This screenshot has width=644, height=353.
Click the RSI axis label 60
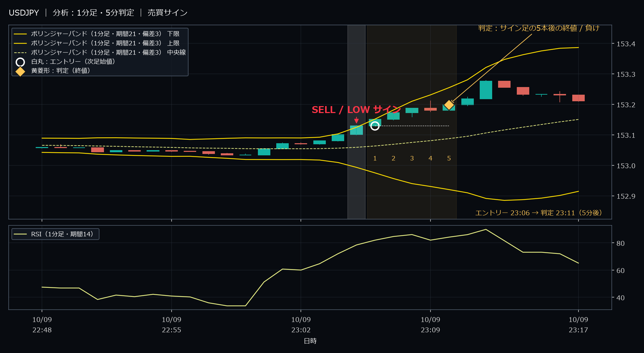(620, 271)
